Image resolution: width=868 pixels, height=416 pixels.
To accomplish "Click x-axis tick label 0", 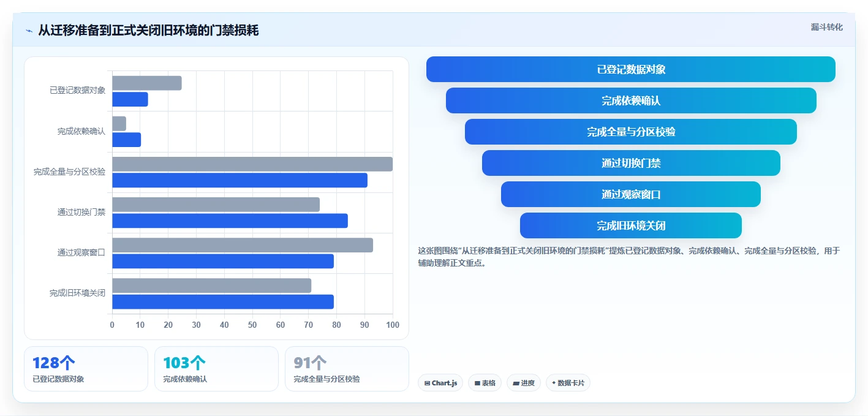I will 112,325.
